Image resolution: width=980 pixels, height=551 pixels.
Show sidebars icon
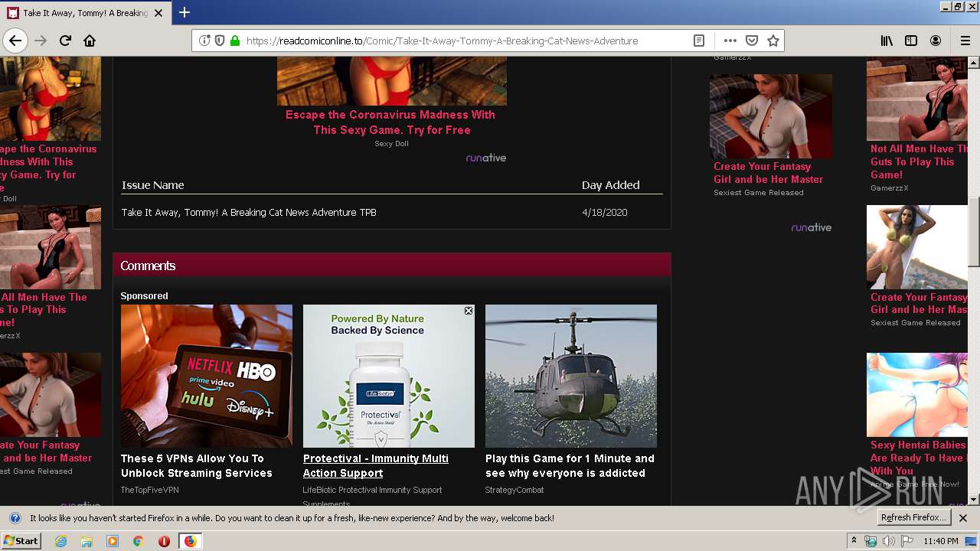[x=911, y=41]
